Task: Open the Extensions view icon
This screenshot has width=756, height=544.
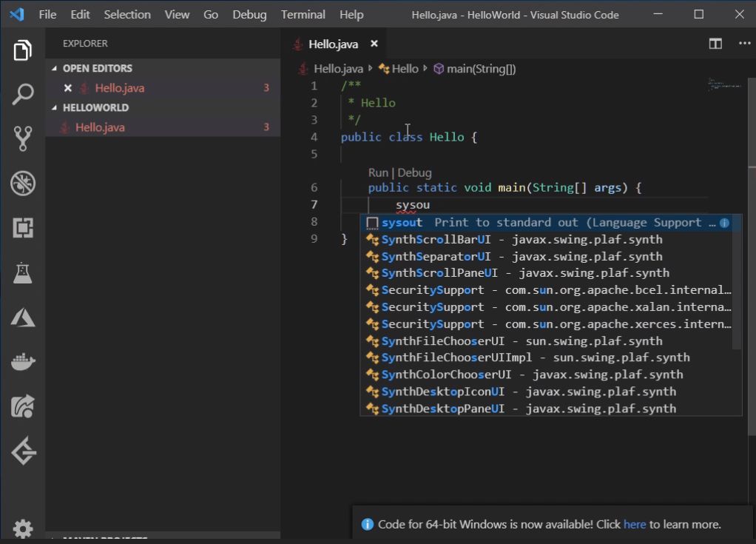Action: [x=23, y=228]
